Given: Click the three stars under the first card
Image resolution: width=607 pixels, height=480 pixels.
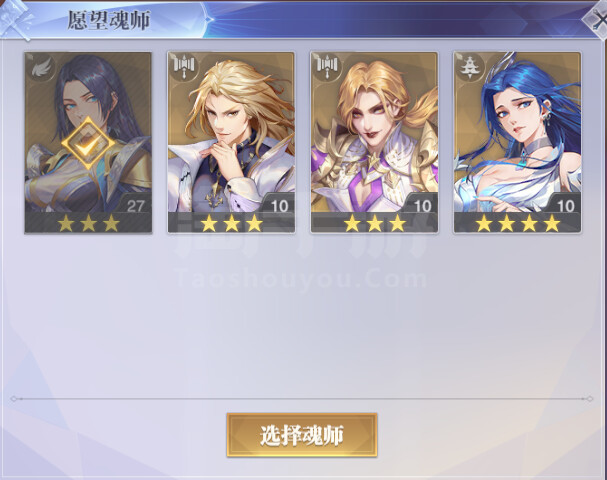Looking at the screenshot, I should click(88, 224).
